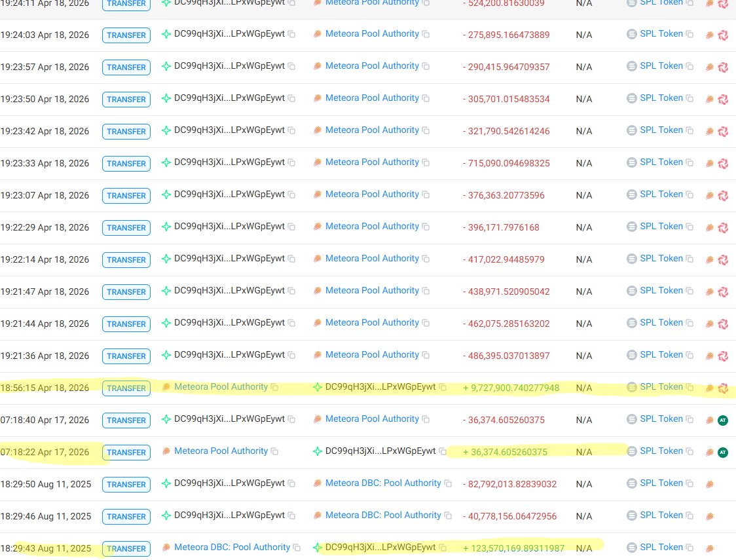Copy Meteora DBC: Pool Authority sender address in 18:29:43 row
Screen dimensions: 736x560
pyautogui.click(x=297, y=548)
